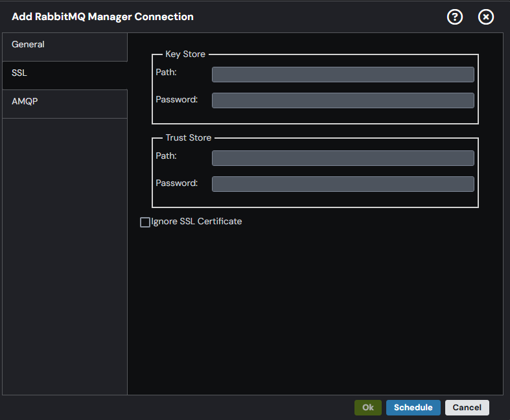Click the Key Store group label

pyautogui.click(x=185, y=54)
